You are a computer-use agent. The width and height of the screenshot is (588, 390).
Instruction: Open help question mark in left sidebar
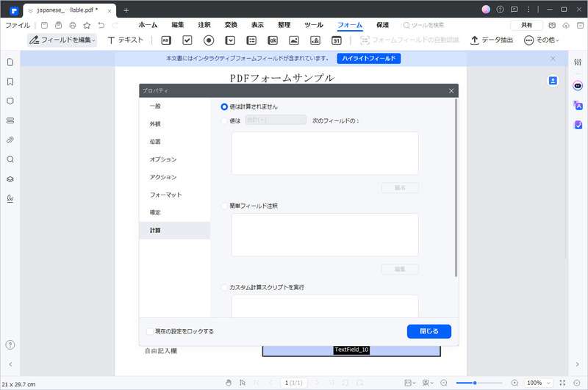click(x=10, y=344)
